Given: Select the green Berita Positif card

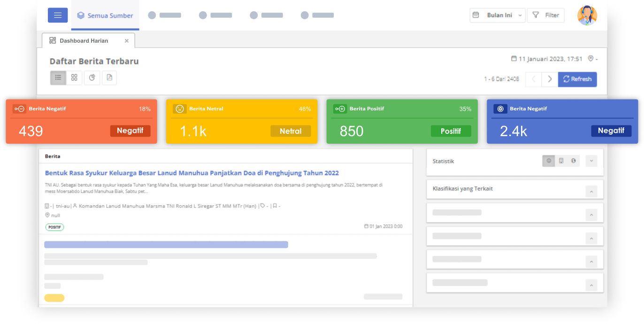Looking at the screenshot, I should [x=402, y=121].
